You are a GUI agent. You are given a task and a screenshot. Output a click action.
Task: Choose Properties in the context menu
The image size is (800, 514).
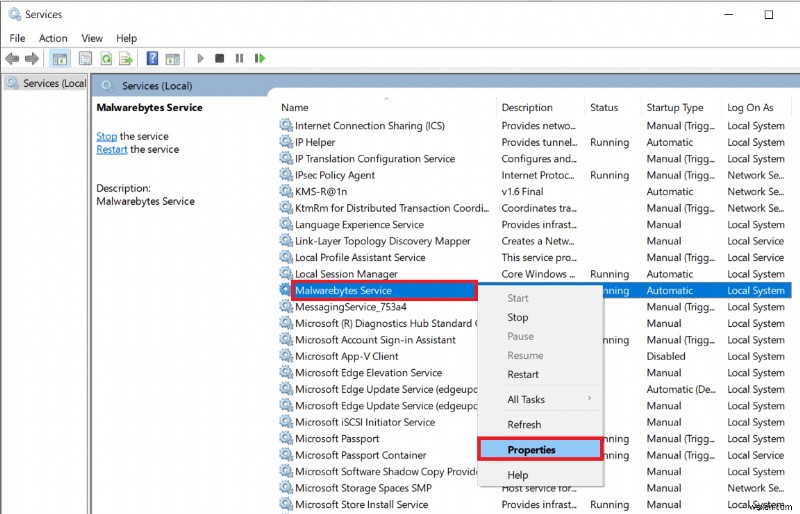pyautogui.click(x=541, y=450)
